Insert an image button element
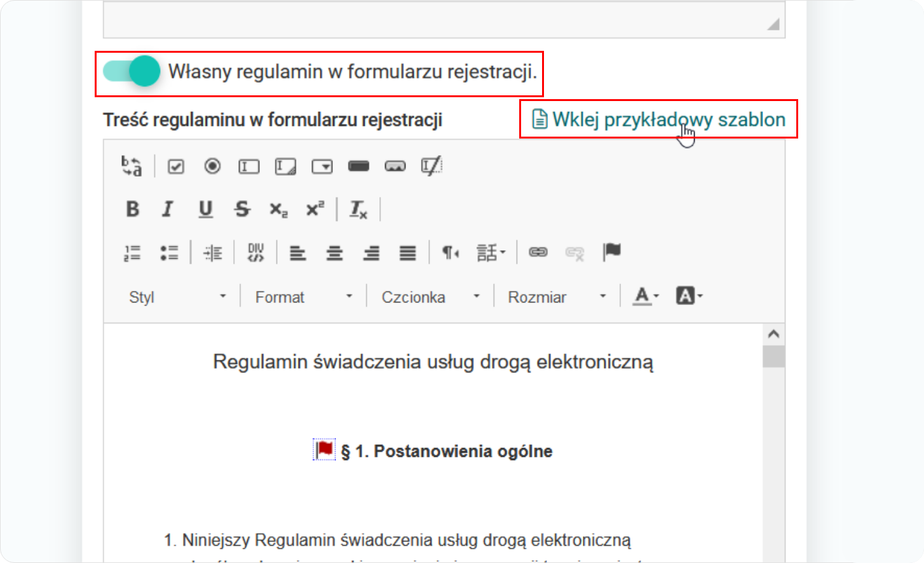This screenshot has height=563, width=924. (x=395, y=166)
